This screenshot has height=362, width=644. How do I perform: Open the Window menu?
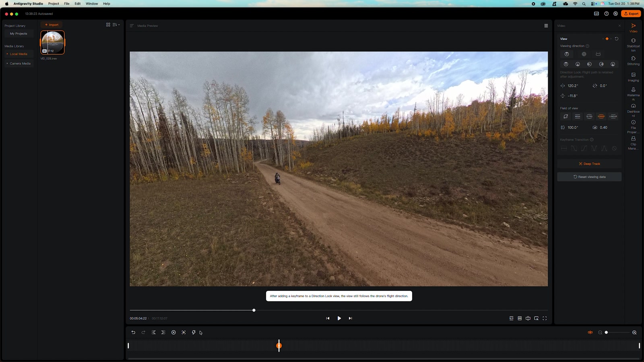[92, 4]
